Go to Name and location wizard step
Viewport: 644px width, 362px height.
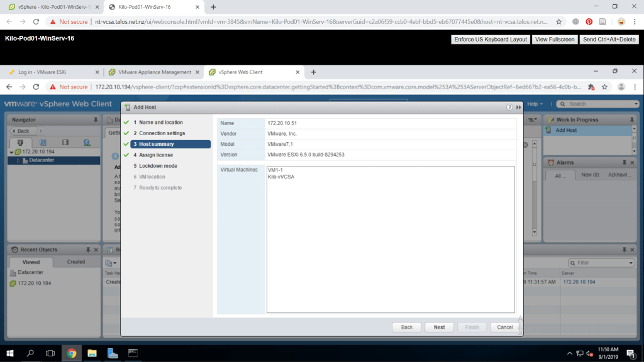pyautogui.click(x=160, y=122)
